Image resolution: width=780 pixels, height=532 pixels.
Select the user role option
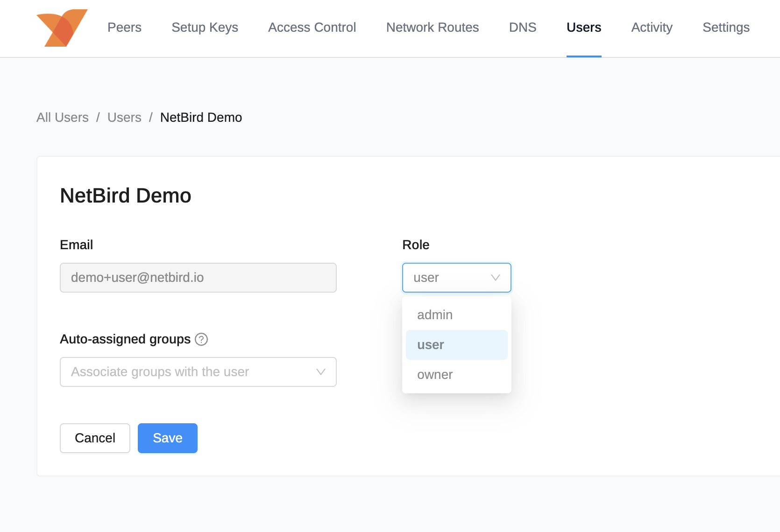coord(431,345)
